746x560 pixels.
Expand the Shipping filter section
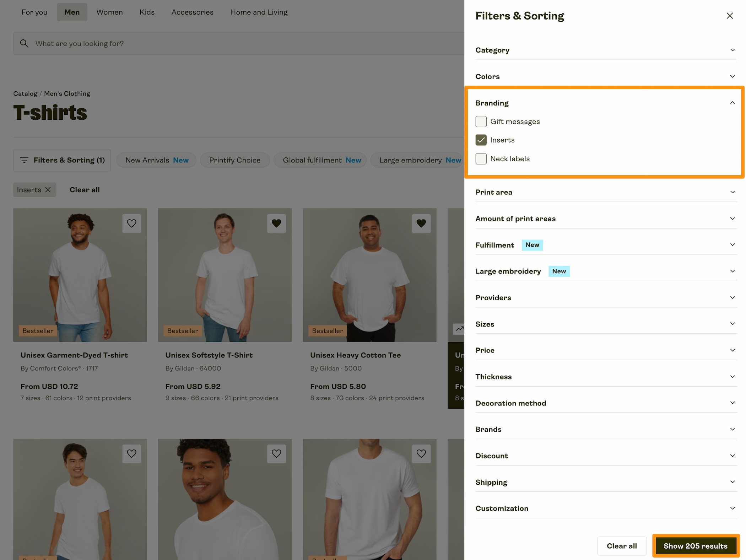pyautogui.click(x=606, y=482)
